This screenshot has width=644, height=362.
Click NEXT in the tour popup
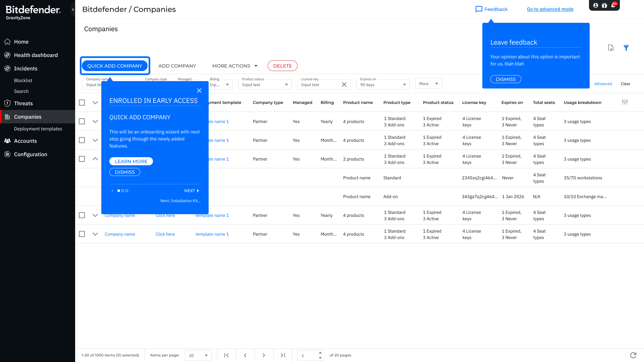192,191
